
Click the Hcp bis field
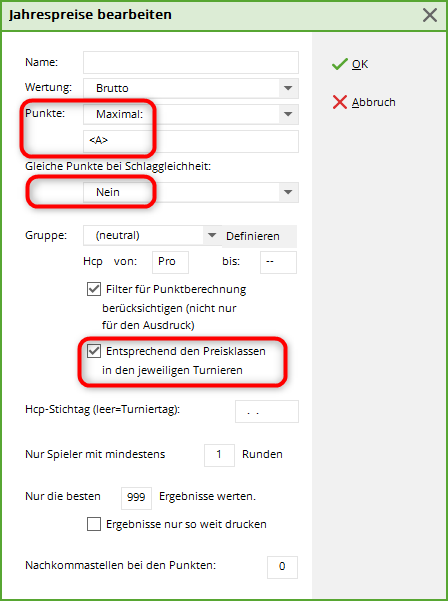(278, 262)
